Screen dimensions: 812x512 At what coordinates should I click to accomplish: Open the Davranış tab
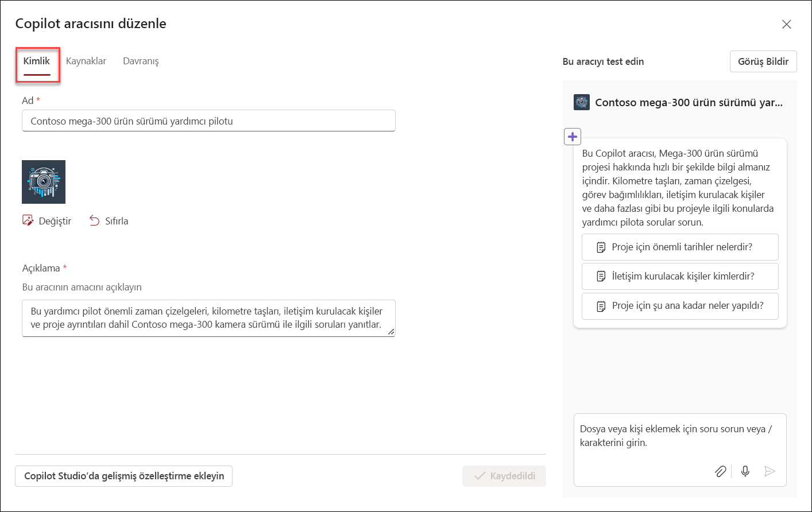pos(141,61)
